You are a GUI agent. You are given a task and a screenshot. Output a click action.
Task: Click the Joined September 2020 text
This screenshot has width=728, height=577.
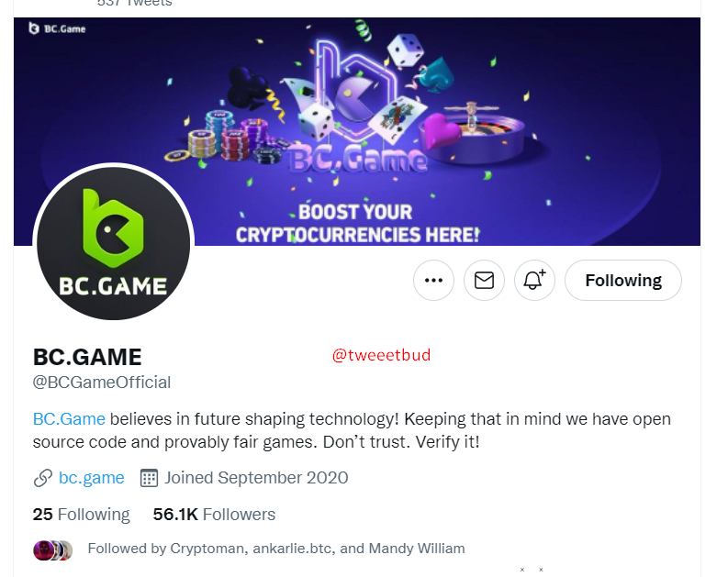pos(256,478)
